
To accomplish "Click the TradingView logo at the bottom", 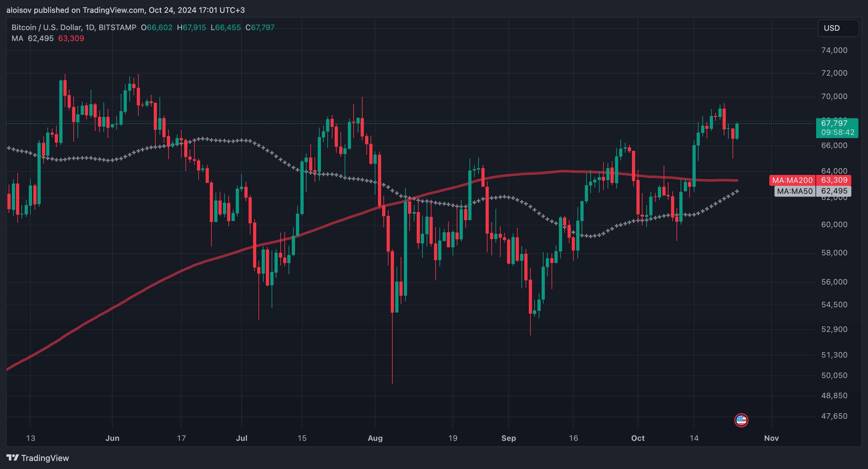I will pyautogui.click(x=37, y=458).
